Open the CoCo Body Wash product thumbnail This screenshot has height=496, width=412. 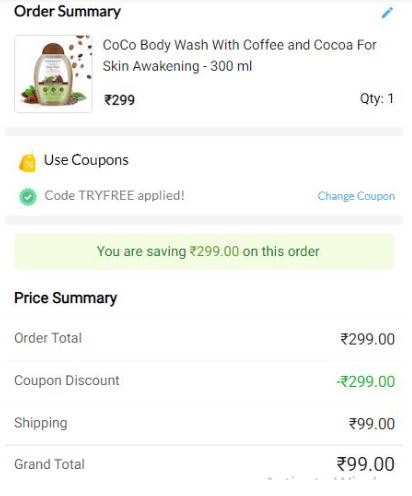tap(53, 74)
